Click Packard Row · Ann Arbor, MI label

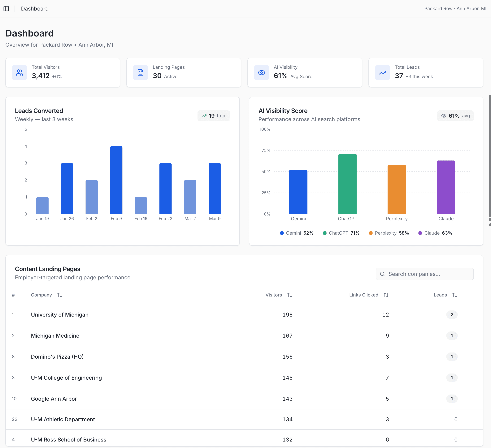[455, 9]
